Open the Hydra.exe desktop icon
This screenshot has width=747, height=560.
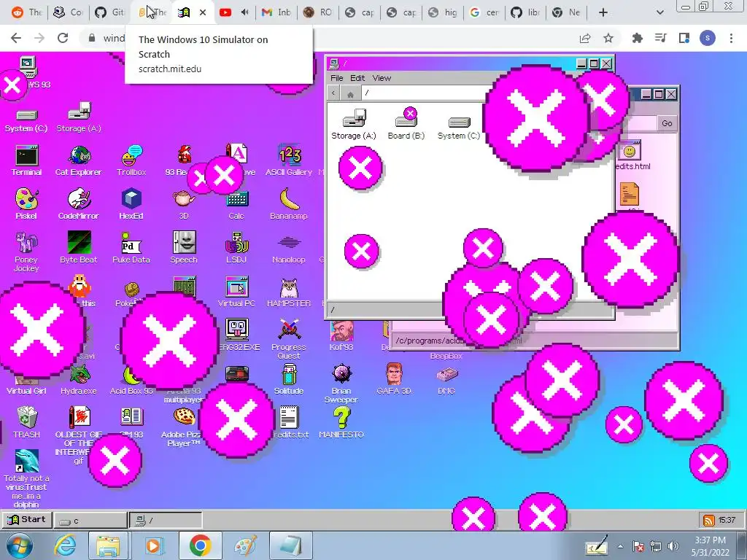[x=79, y=381]
